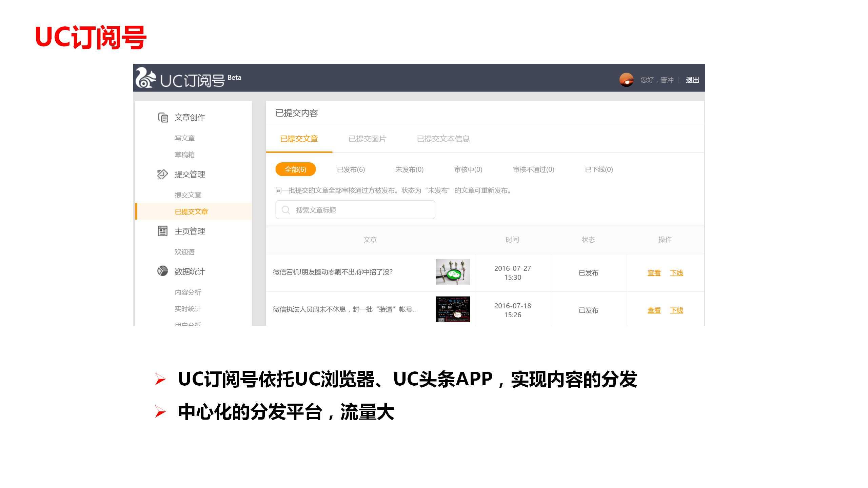Open 草稿箱 in the sidebar
The height and width of the screenshot is (488, 868).
pos(184,155)
